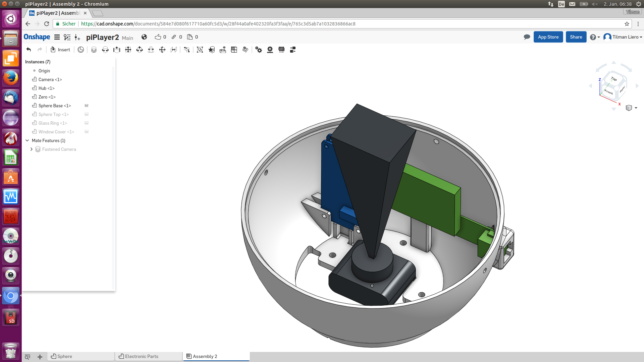Viewport: 644px width, 362px height.
Task: Select the Parallel mate tool
Action: tap(174, 50)
